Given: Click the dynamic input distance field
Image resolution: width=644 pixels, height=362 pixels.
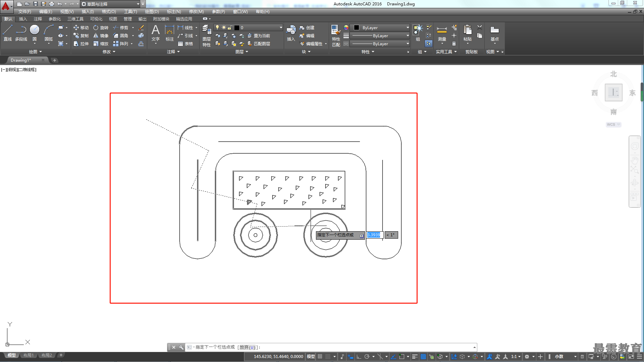Looking at the screenshot, I should pos(375,235).
